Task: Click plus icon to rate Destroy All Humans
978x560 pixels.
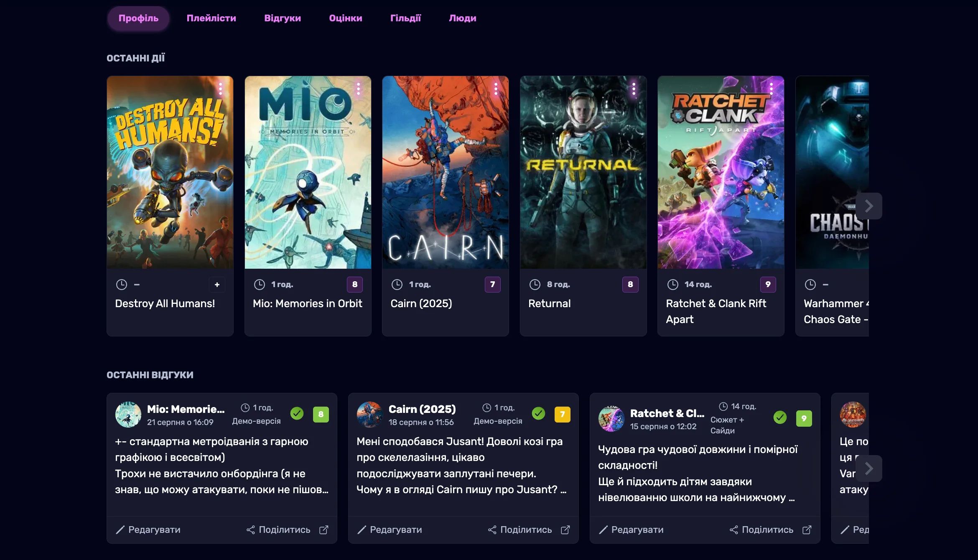Action: pyautogui.click(x=217, y=285)
